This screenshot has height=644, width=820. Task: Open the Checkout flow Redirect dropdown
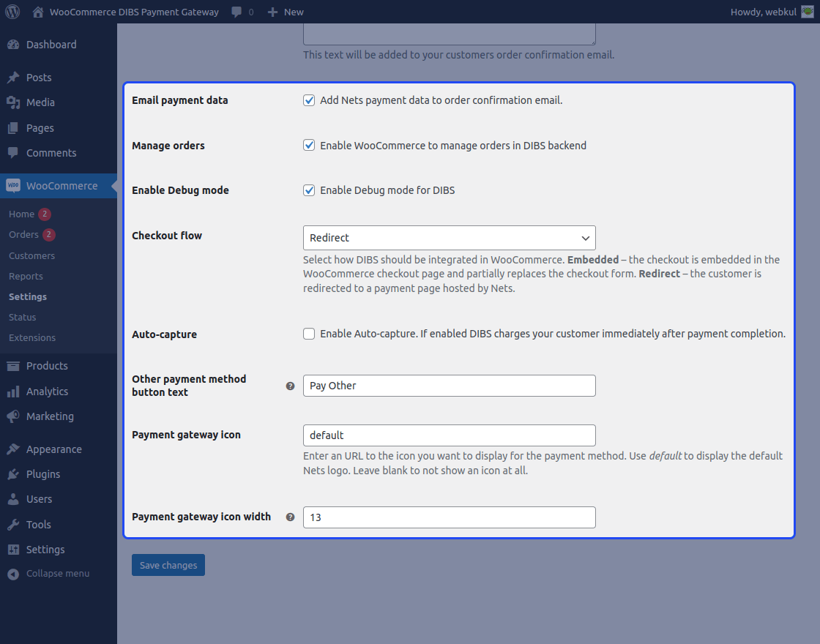[450, 238]
